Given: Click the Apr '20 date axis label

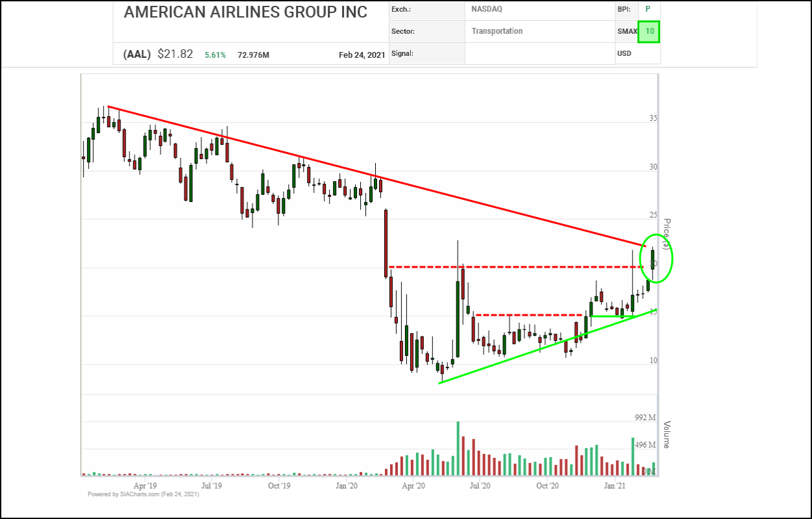Looking at the screenshot, I should point(413,485).
